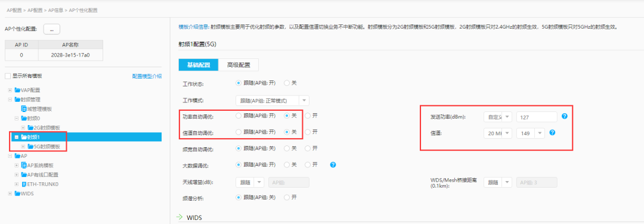Click the ... button beside AP个性化配置

point(52,29)
